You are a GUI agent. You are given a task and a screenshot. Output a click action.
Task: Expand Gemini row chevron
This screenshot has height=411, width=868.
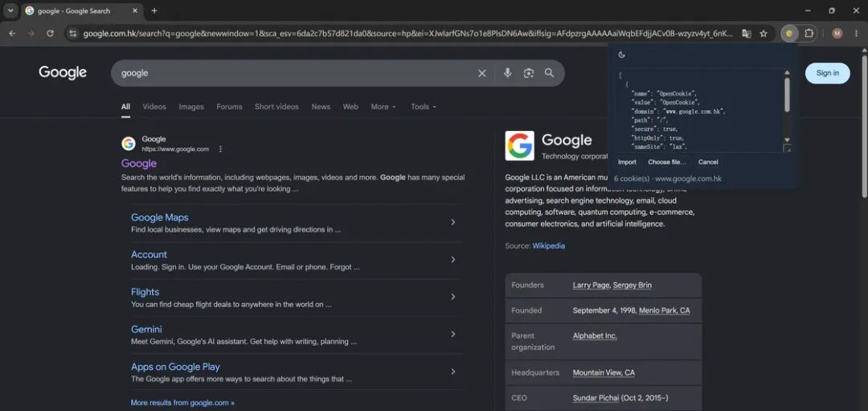pyautogui.click(x=452, y=334)
